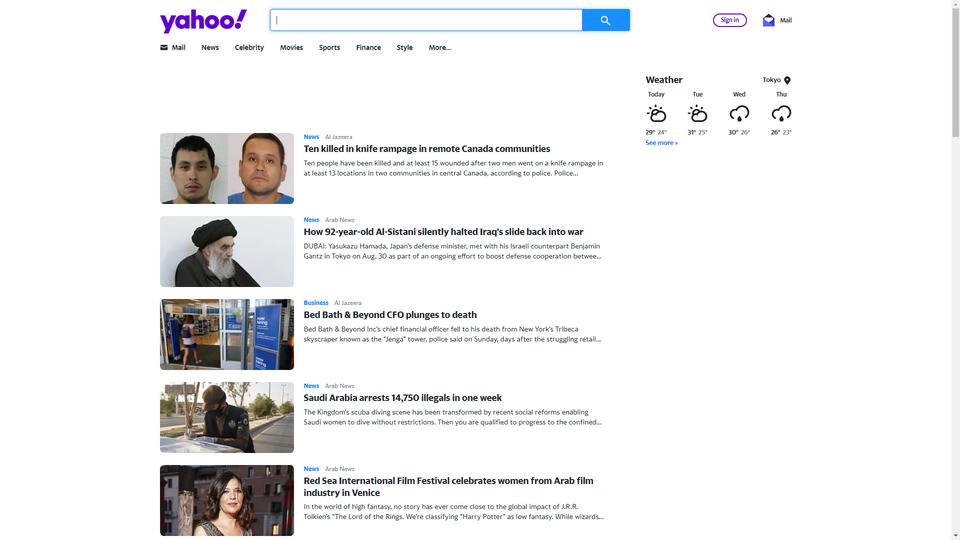Click 'Al Jazeera' source on the Bed Bath story
This screenshot has height=540, width=960.
[348, 303]
